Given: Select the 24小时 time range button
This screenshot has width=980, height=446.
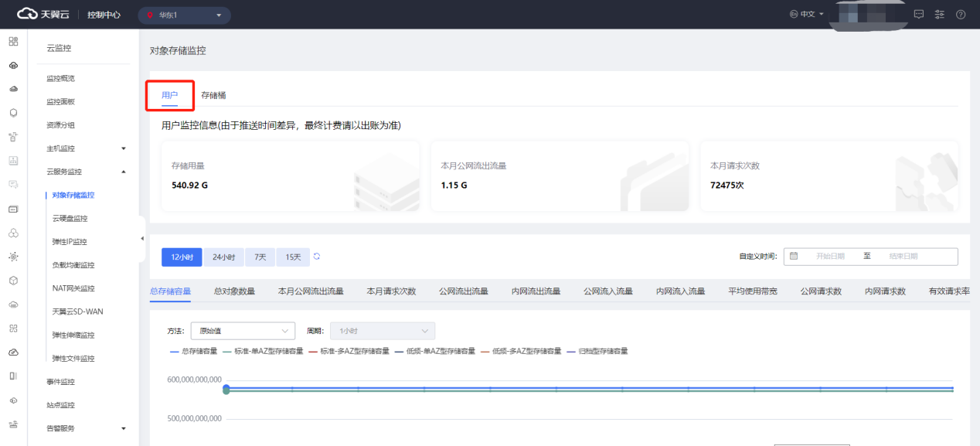Looking at the screenshot, I should pos(224,257).
